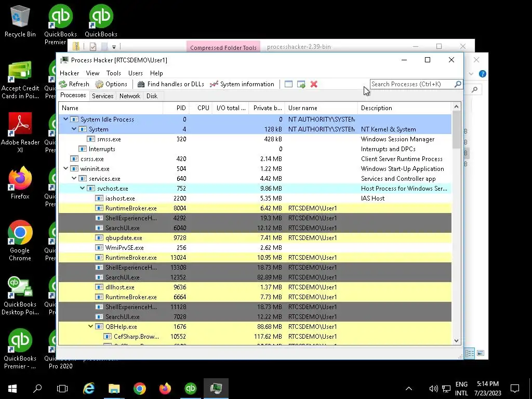
Task: Select the iashost.exe process row
Action: click(255, 198)
